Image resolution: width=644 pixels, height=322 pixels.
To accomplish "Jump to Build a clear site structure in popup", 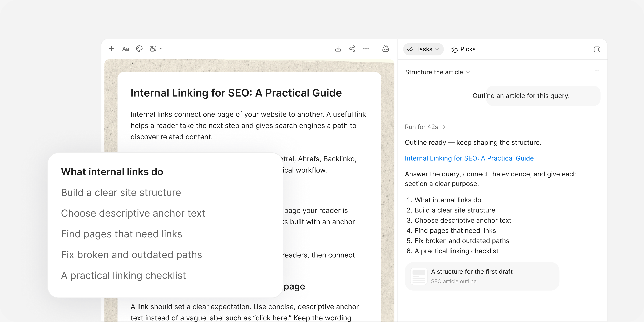I will coord(121,193).
